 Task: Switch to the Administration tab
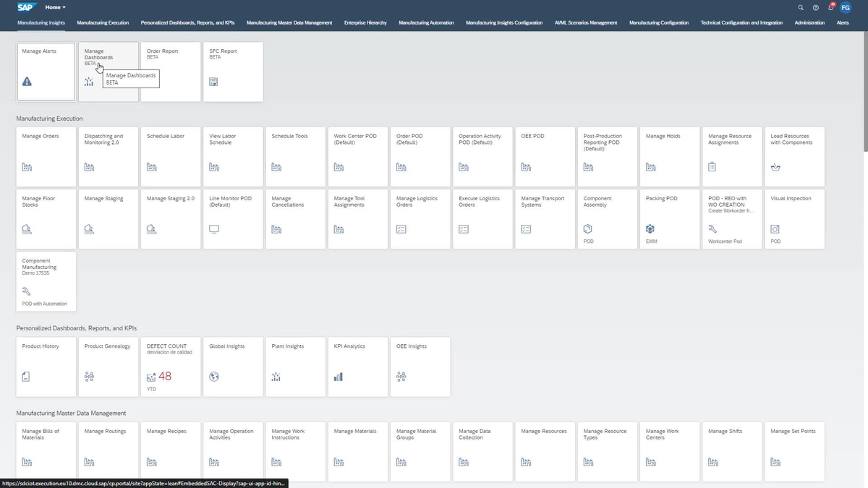809,22
